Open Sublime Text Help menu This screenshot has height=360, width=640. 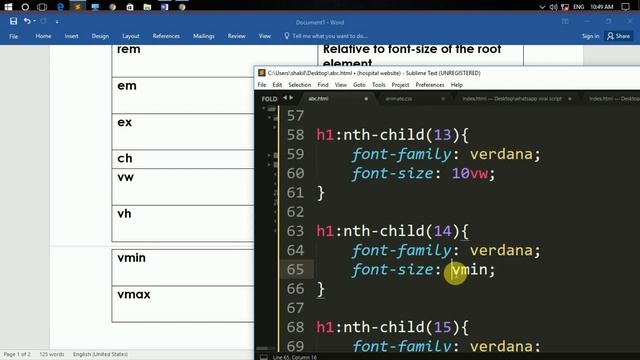457,85
